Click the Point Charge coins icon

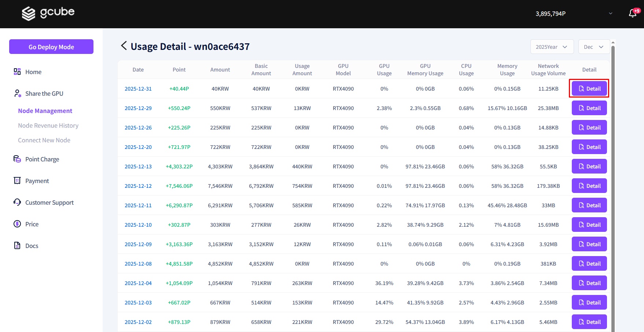tap(17, 159)
